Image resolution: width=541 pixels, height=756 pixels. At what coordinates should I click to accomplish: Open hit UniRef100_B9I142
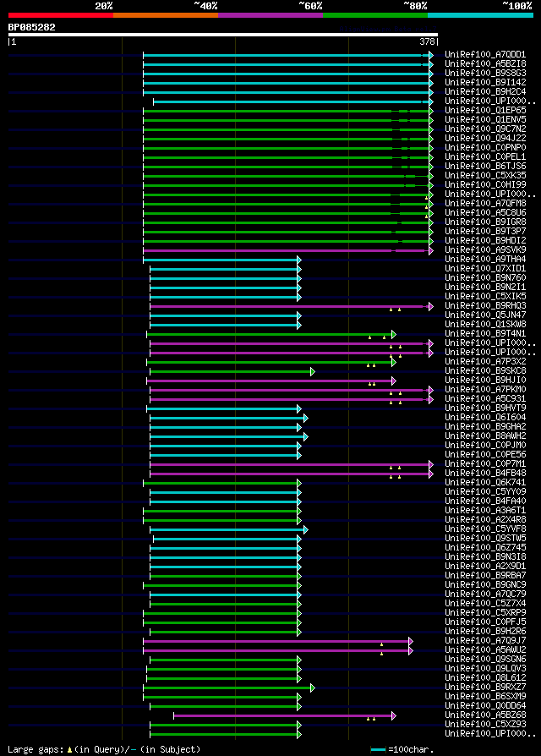coord(485,83)
